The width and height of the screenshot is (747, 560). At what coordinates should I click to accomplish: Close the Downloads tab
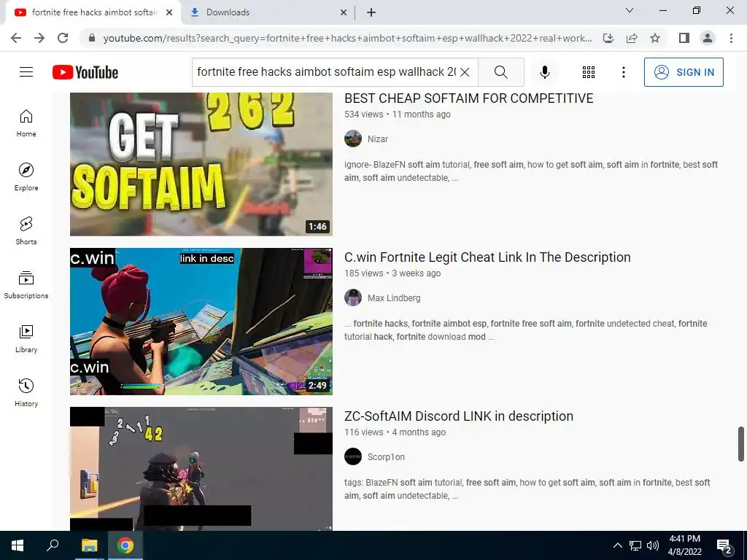coord(344,13)
